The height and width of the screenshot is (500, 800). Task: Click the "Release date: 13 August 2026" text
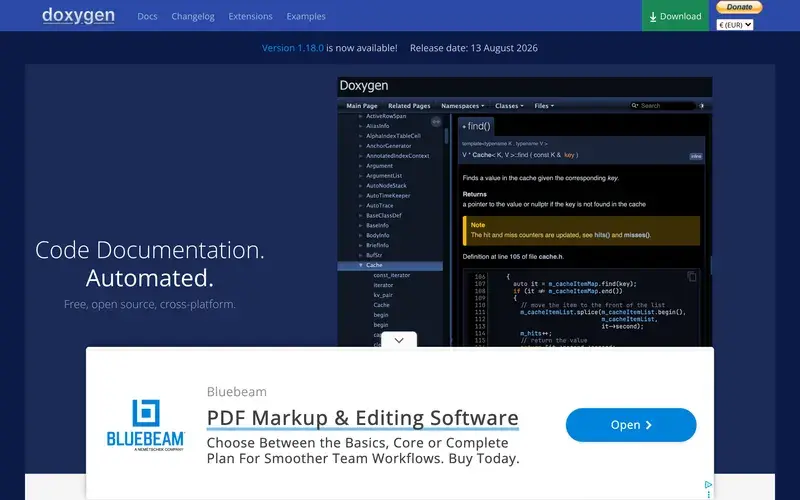pyautogui.click(x=473, y=48)
